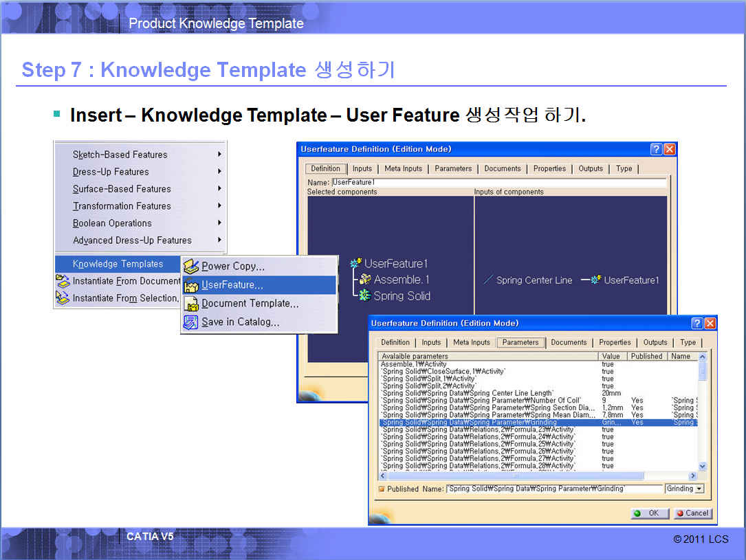This screenshot has width=746, height=560.
Task: Click the UserFeature icon in the submenu
Action: tap(190, 285)
